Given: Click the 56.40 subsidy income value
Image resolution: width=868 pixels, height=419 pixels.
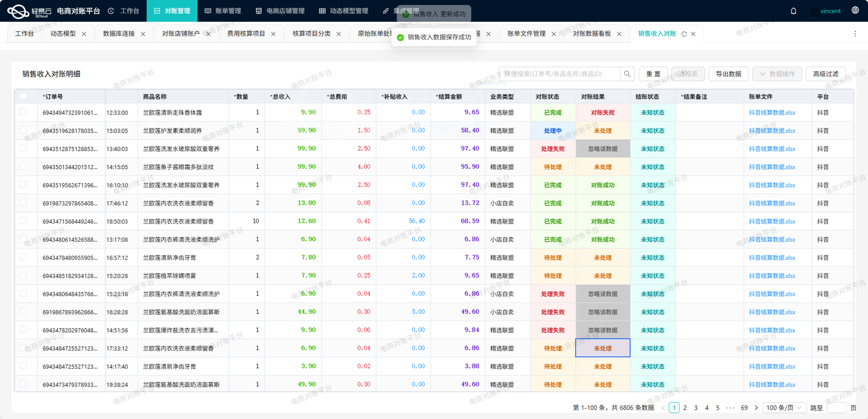Looking at the screenshot, I should tap(416, 221).
